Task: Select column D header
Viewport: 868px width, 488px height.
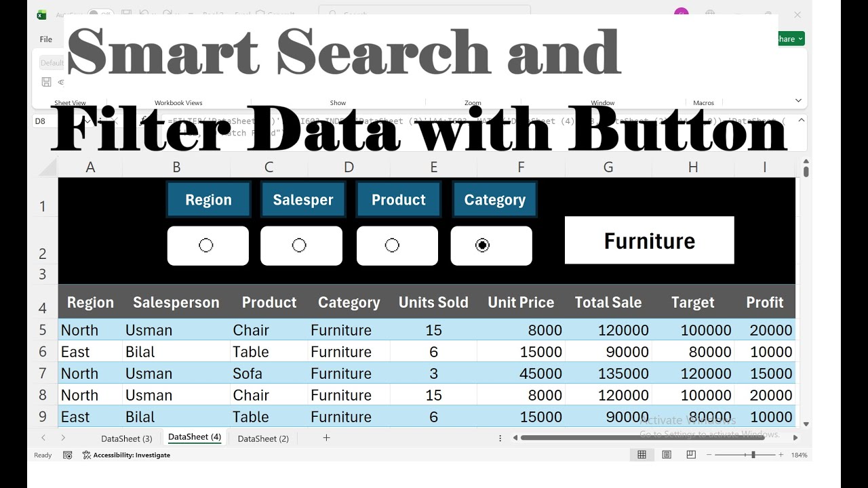Action: pyautogui.click(x=349, y=167)
